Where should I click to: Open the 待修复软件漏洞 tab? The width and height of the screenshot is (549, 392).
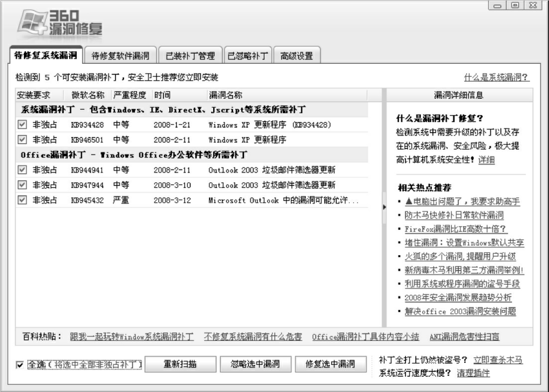pos(120,56)
